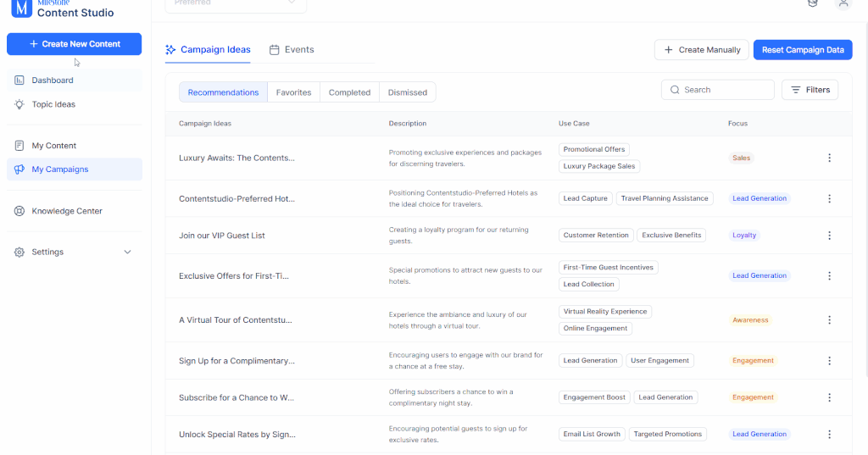The height and width of the screenshot is (455, 868).
Task: Click the Awareness focus badge
Action: (750, 320)
